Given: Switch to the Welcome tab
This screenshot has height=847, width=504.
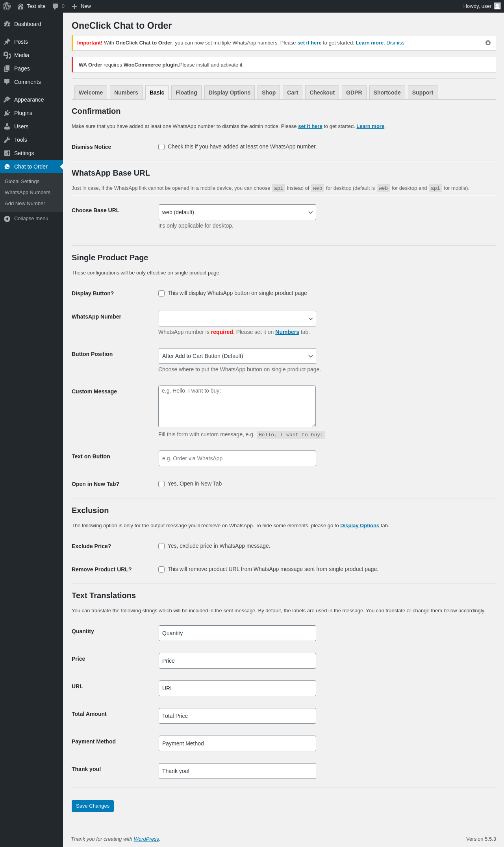Looking at the screenshot, I should coord(91,93).
